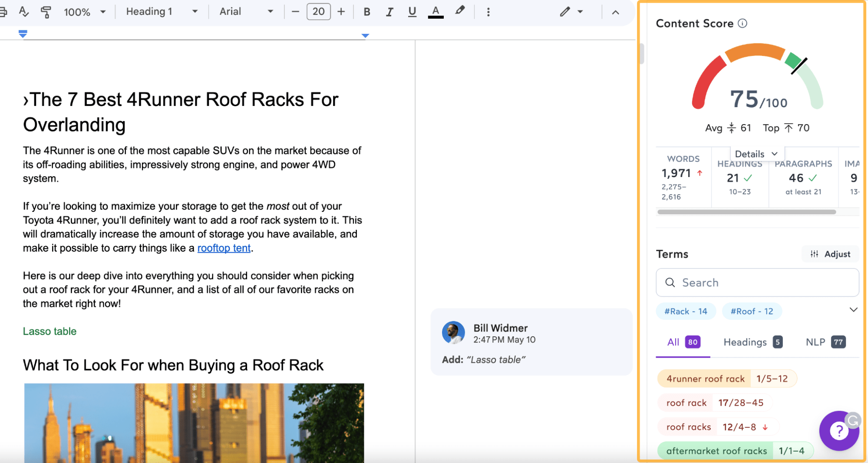Image resolution: width=868 pixels, height=463 pixels.
Task: Click the Content Score info icon
Action: coord(743,23)
